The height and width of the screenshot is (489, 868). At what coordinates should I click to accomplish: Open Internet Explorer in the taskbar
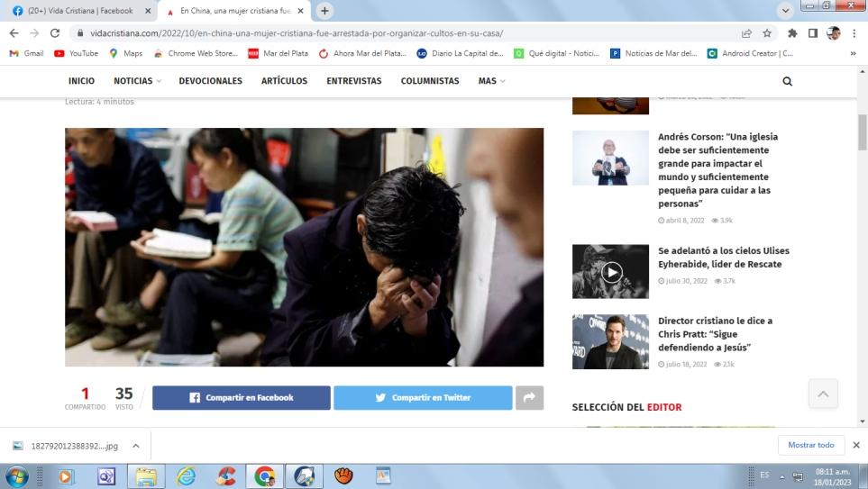(186, 476)
